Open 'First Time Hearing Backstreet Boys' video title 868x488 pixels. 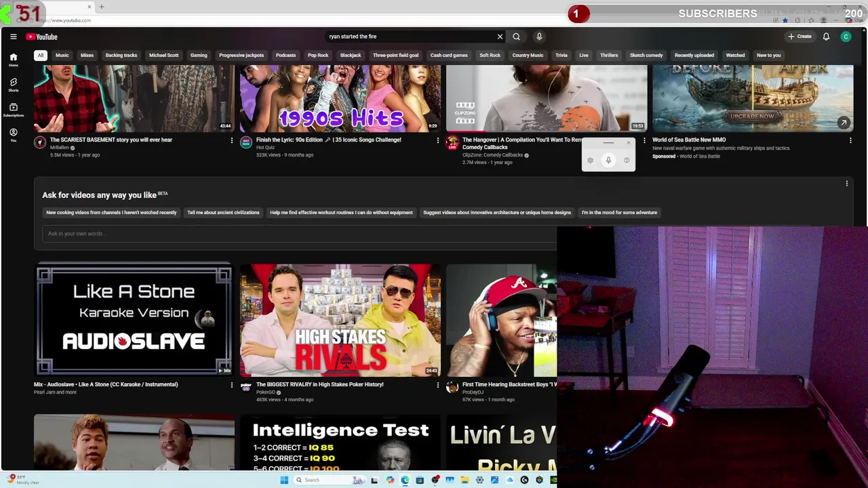(509, 384)
